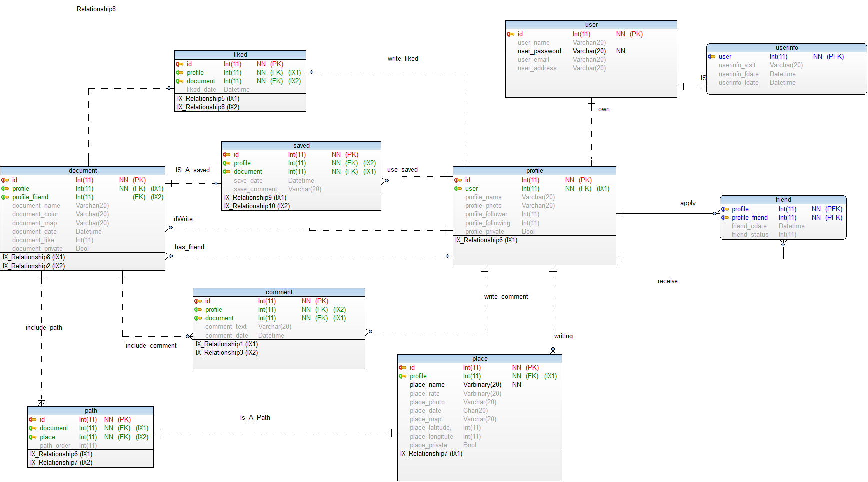Click IX_Relationship7 (IX1) index in place table
Viewport: 868px width, 482px height.
(x=431, y=454)
